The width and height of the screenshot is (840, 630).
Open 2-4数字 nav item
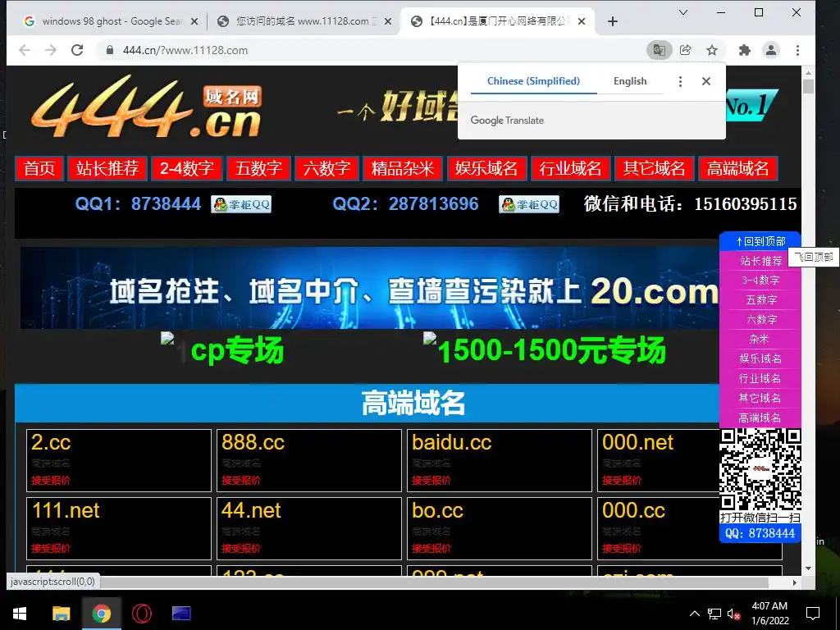(x=187, y=168)
